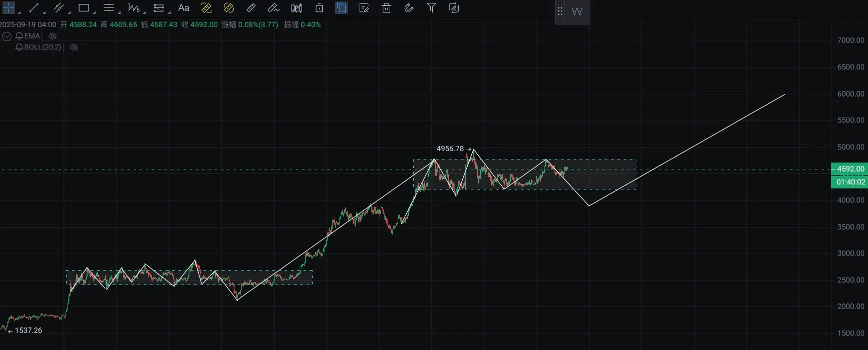
Task: Click the date 2025-09-19 04:00 readout
Action: pyautogui.click(x=28, y=24)
